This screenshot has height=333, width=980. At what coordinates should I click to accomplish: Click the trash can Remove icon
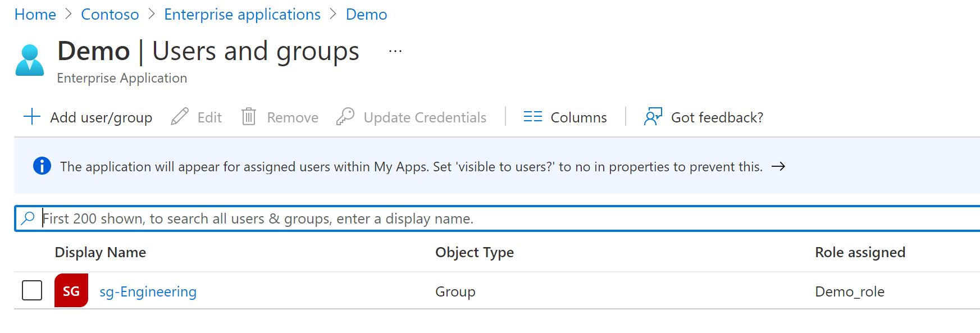point(249,117)
